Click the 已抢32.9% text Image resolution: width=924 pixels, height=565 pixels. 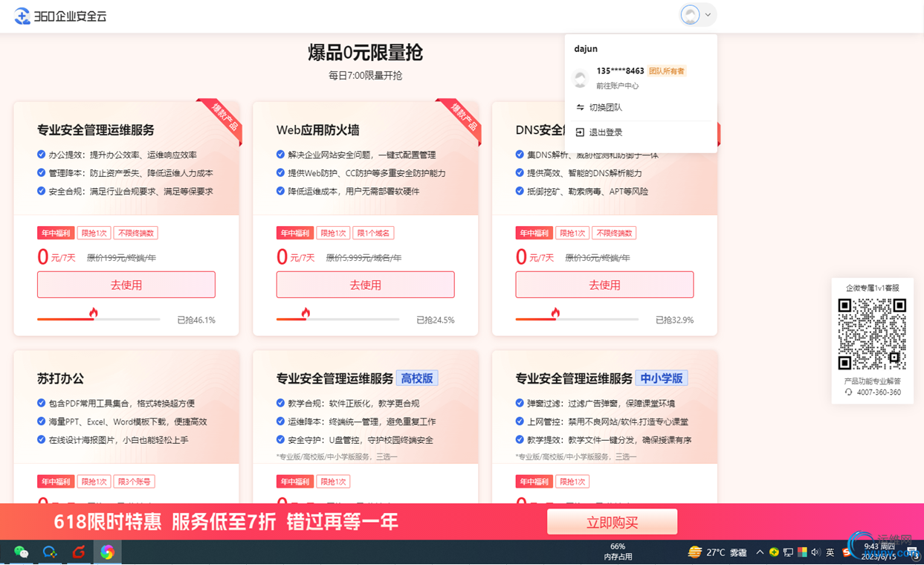tap(674, 320)
